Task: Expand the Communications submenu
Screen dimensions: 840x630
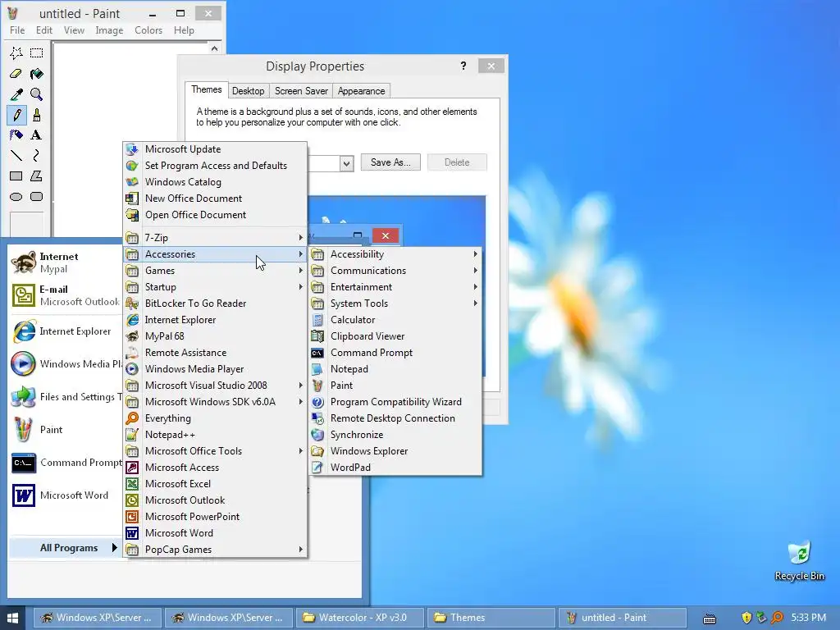Action: pos(395,271)
